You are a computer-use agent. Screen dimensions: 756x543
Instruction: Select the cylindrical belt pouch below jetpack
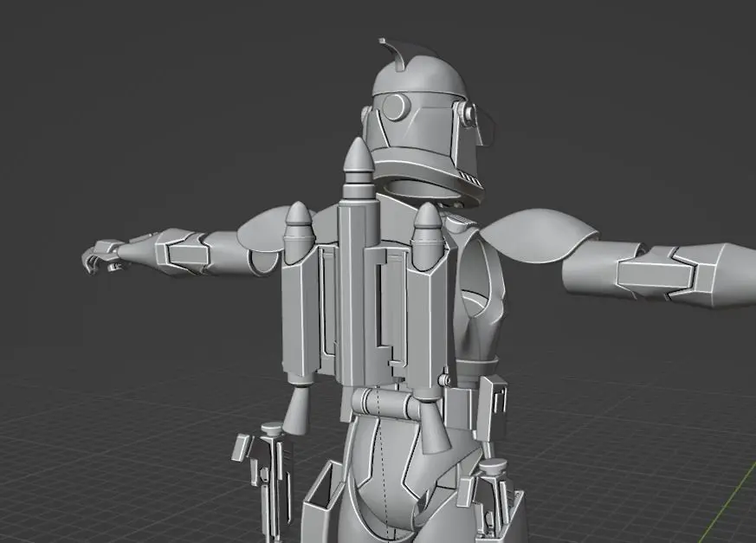[385, 404]
